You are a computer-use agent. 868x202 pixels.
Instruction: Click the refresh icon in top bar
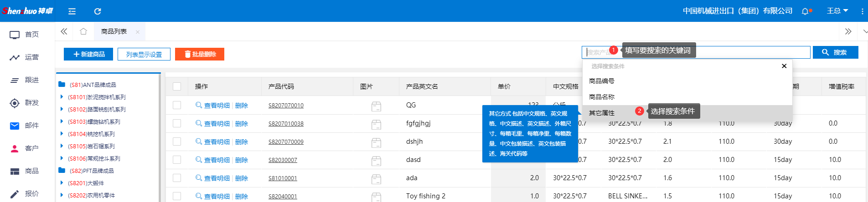coord(97,11)
